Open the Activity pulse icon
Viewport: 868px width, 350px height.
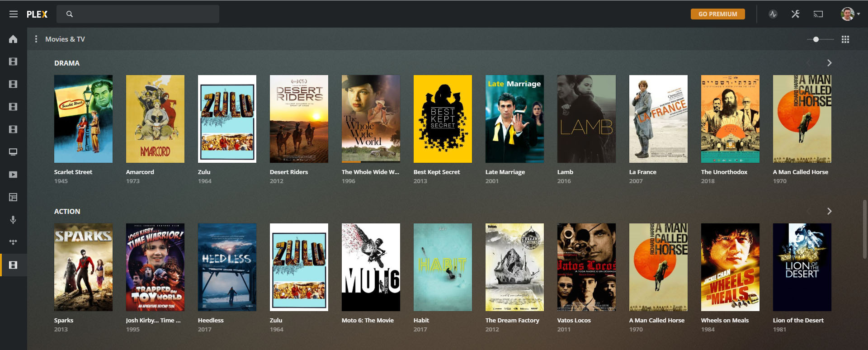773,14
